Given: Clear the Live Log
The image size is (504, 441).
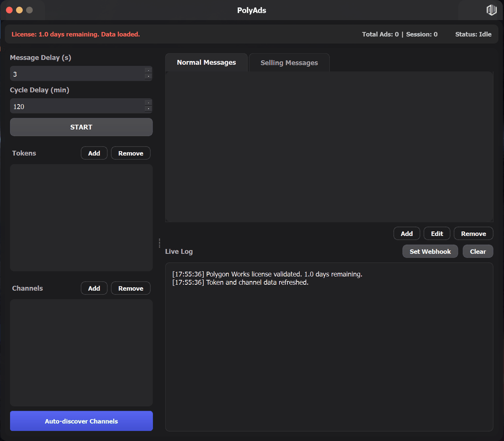Looking at the screenshot, I should click(x=478, y=252).
